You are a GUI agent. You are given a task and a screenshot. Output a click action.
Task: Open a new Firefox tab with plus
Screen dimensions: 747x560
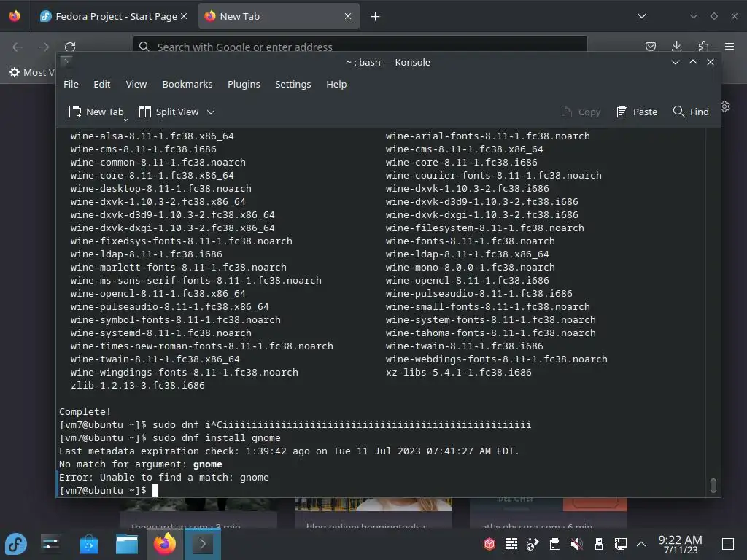376,17
